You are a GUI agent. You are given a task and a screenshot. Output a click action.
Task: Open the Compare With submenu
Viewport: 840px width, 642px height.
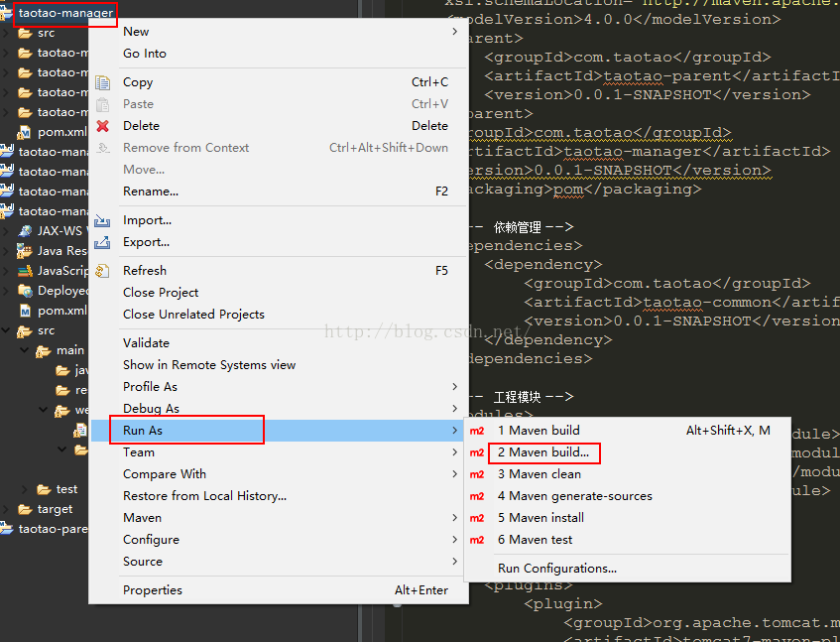pos(279,474)
